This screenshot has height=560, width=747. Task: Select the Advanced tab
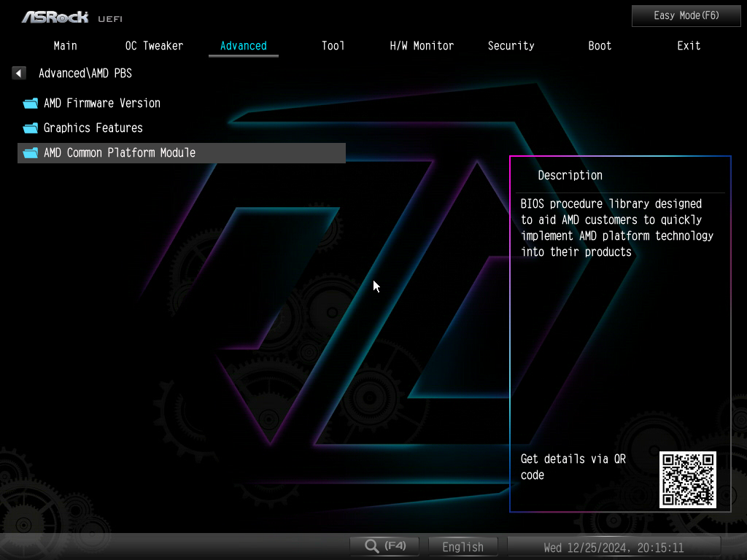point(244,46)
